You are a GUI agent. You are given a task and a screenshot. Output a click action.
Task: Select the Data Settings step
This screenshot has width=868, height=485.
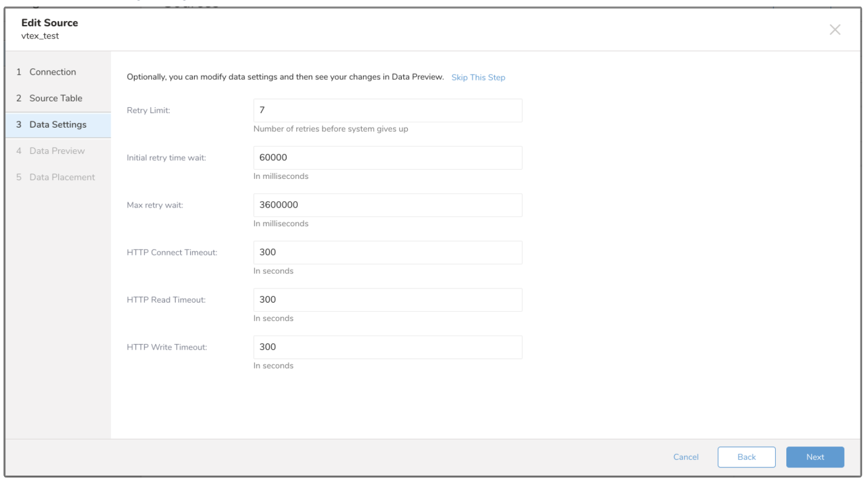pos(58,125)
